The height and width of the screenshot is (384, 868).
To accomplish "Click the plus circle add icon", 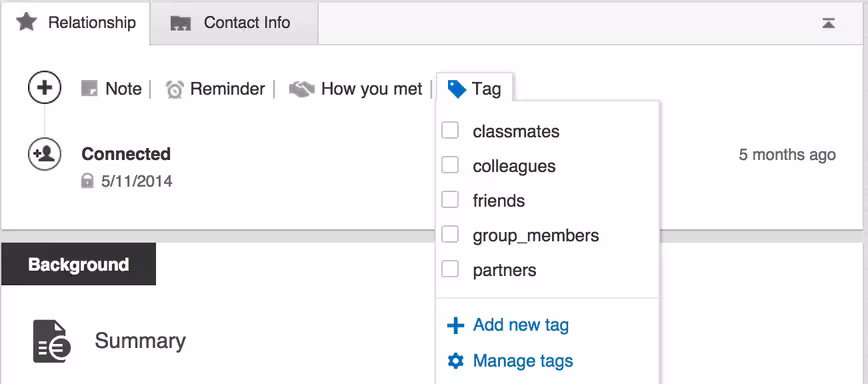I will click(x=44, y=87).
